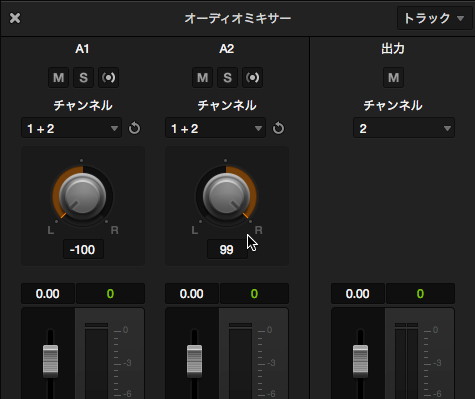Click the 出力 stereo level meter

click(x=406, y=361)
